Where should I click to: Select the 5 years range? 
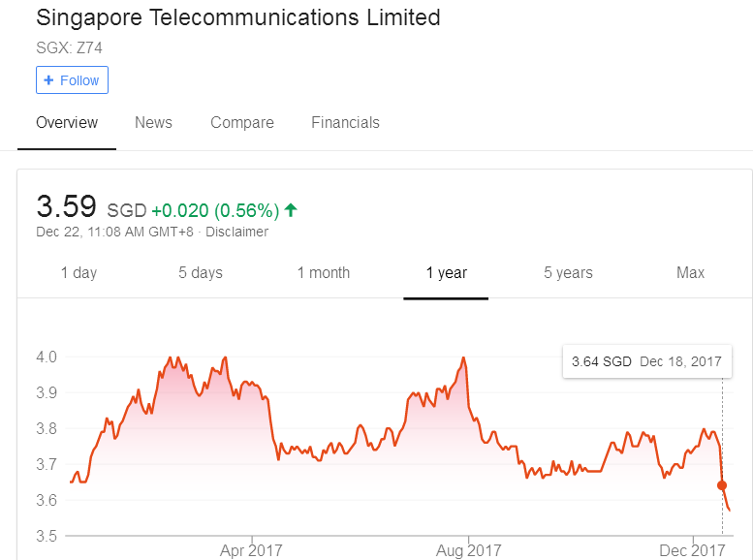pos(568,273)
